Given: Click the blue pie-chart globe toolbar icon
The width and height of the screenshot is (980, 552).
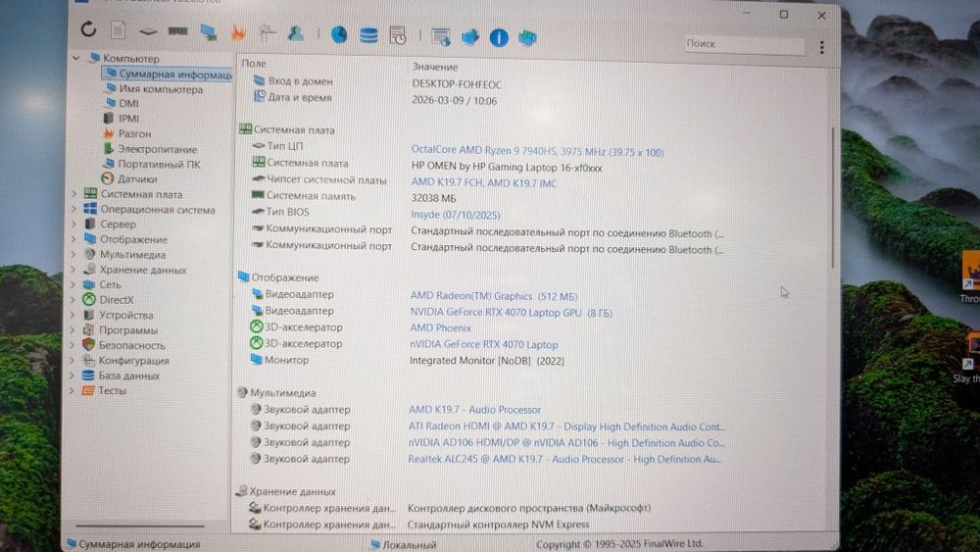Looking at the screenshot, I should (x=339, y=35).
